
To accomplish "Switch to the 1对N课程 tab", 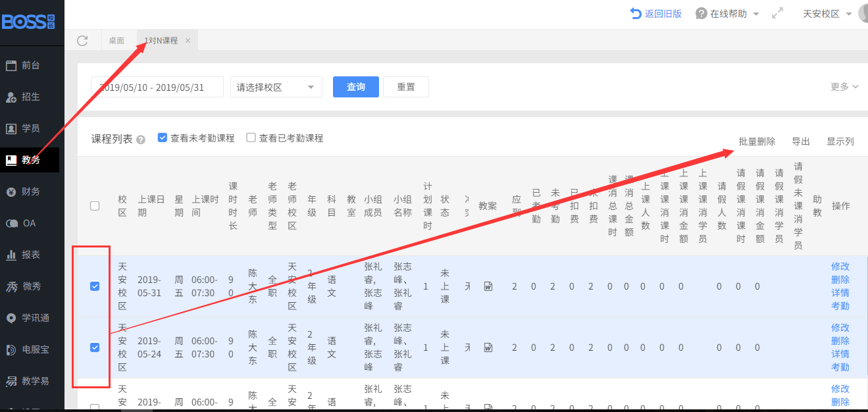I will [161, 41].
